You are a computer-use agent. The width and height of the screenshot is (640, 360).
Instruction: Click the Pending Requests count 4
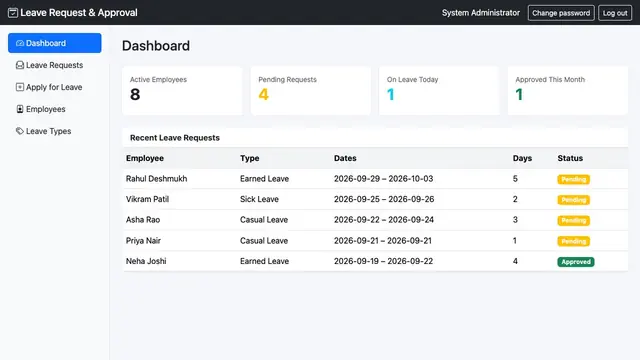[x=264, y=95]
